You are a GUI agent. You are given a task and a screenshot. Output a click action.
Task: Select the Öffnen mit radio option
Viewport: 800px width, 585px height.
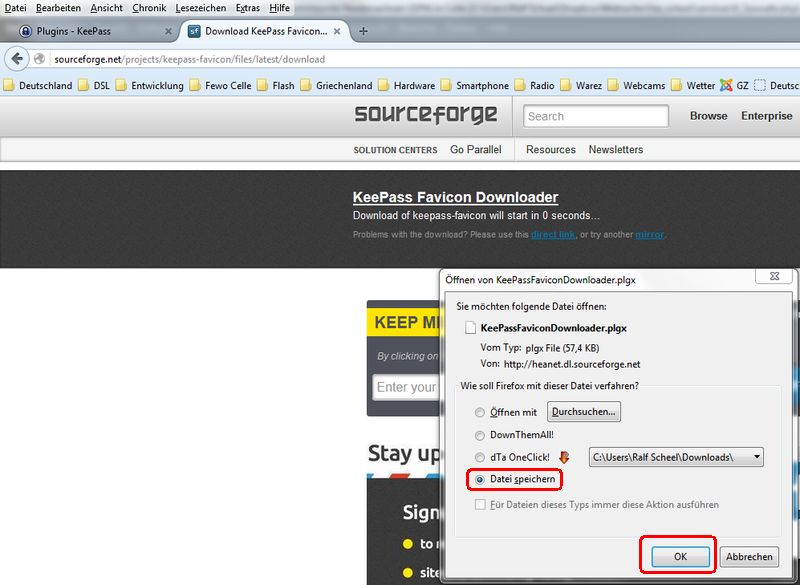[480, 412]
